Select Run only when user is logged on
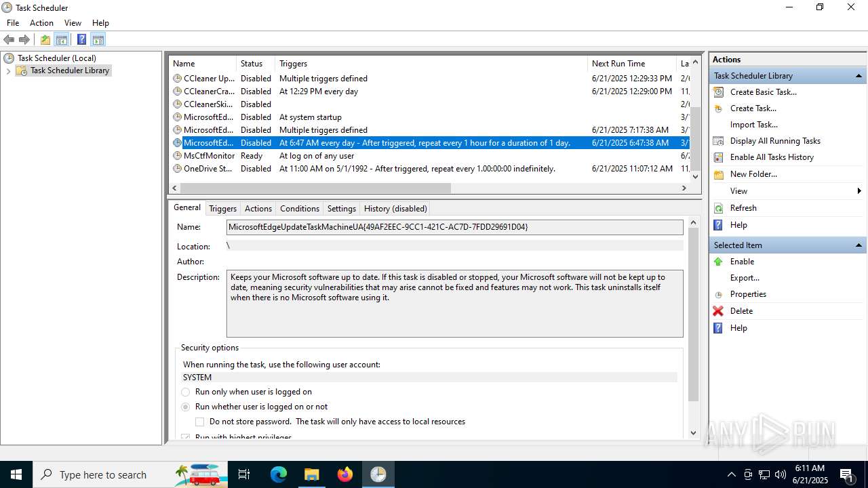This screenshot has width=868, height=488. [x=186, y=392]
